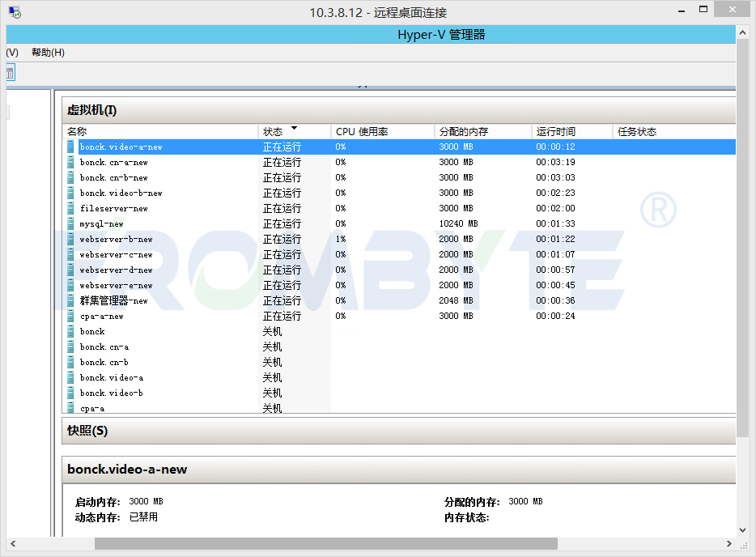Select the webserver-b-new server icon
The height and width of the screenshot is (557, 756).
pyautogui.click(x=70, y=239)
